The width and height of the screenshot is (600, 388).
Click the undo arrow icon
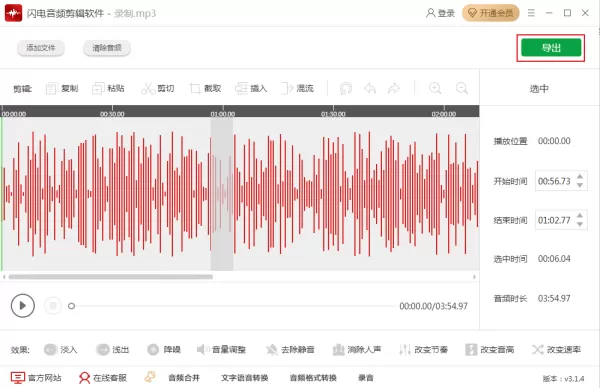click(370, 88)
